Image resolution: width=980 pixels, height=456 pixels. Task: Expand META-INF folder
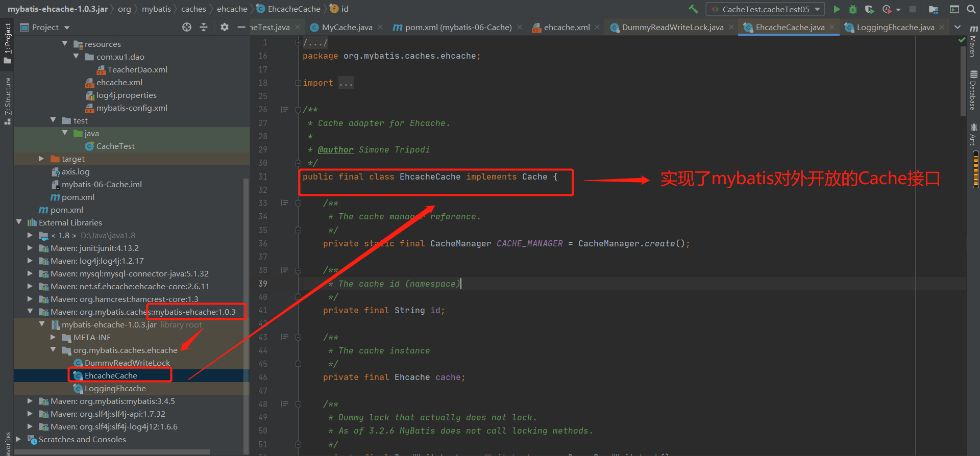(53, 337)
